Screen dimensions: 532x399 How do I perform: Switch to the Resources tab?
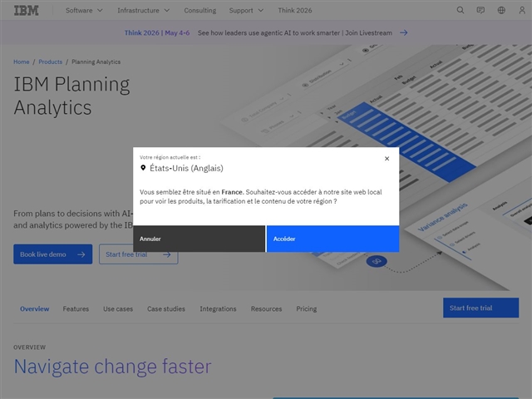[266, 308]
